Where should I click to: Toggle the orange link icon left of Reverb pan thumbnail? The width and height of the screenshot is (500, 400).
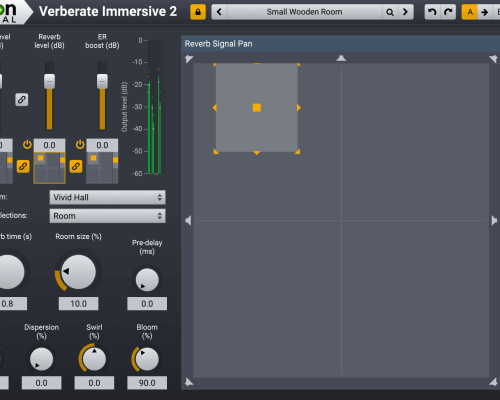23,166
